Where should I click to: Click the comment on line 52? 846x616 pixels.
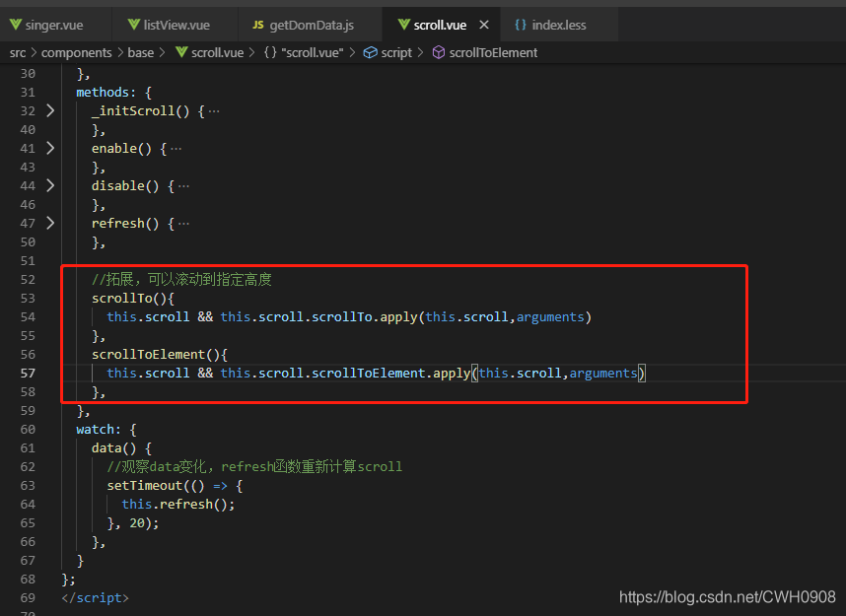pyautogui.click(x=181, y=279)
